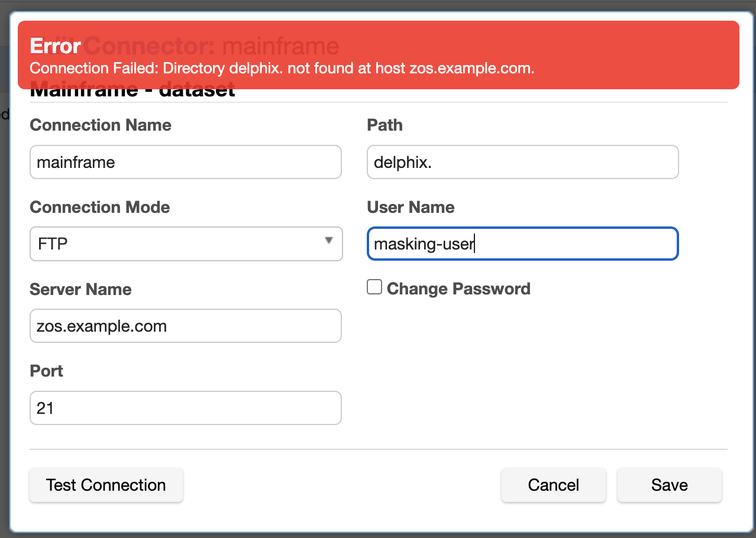Click into the User Name field
The height and width of the screenshot is (538, 756).
pyautogui.click(x=522, y=244)
